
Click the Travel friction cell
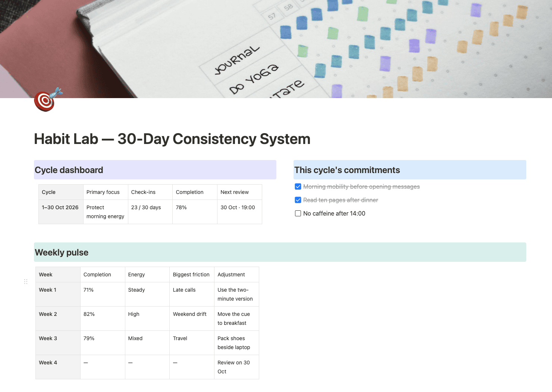point(192,343)
